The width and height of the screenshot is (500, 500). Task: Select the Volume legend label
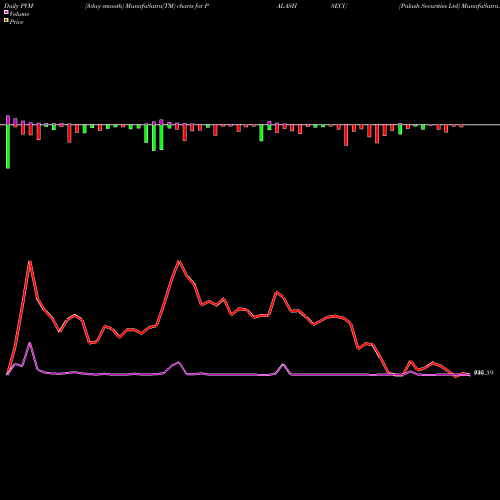point(19,14)
